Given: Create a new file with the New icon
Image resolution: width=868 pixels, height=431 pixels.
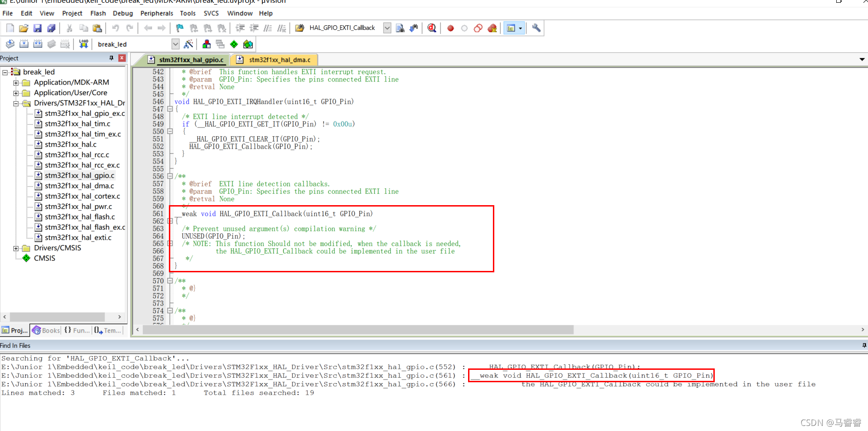Looking at the screenshot, I should tap(10, 28).
